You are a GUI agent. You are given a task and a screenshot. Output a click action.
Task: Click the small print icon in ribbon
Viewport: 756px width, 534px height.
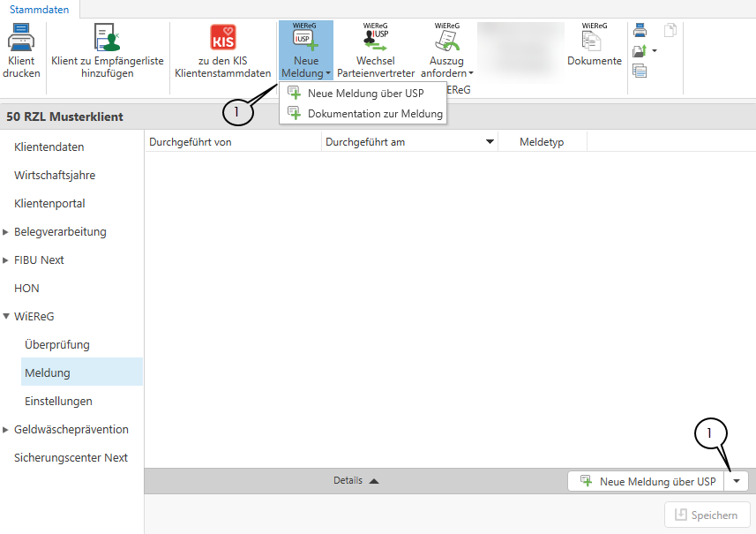pyautogui.click(x=640, y=31)
